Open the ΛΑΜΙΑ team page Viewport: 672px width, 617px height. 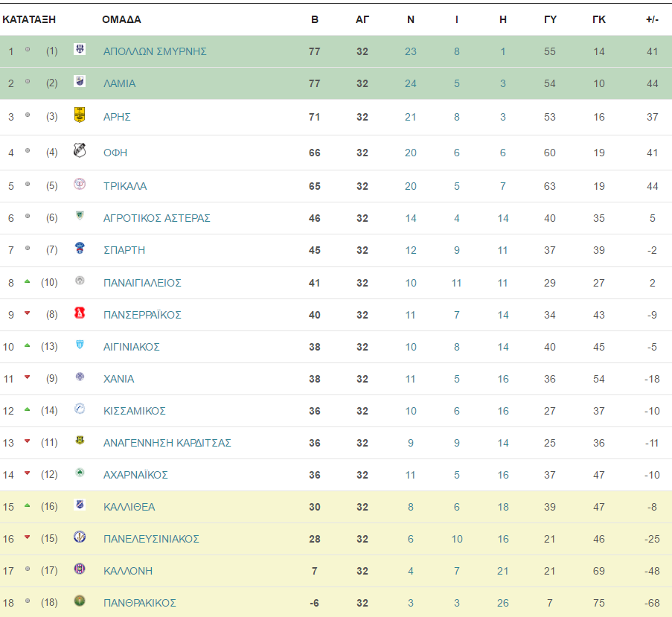pos(120,83)
